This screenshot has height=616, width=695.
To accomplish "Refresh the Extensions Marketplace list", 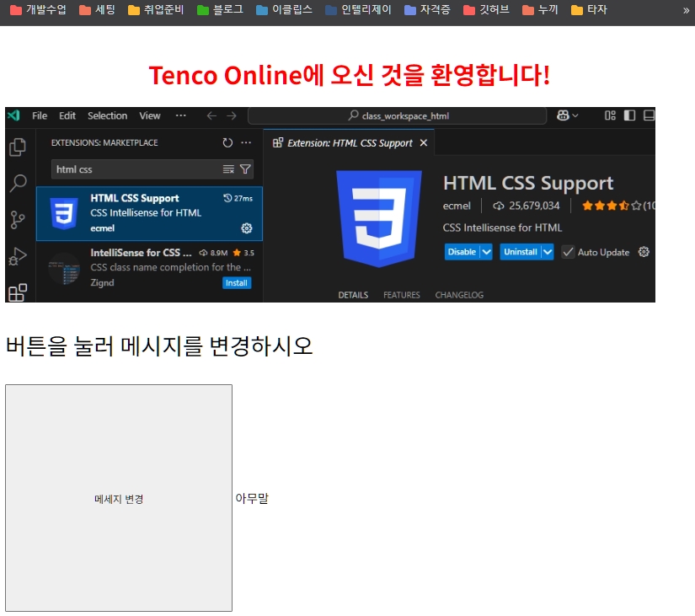I will (x=227, y=142).
